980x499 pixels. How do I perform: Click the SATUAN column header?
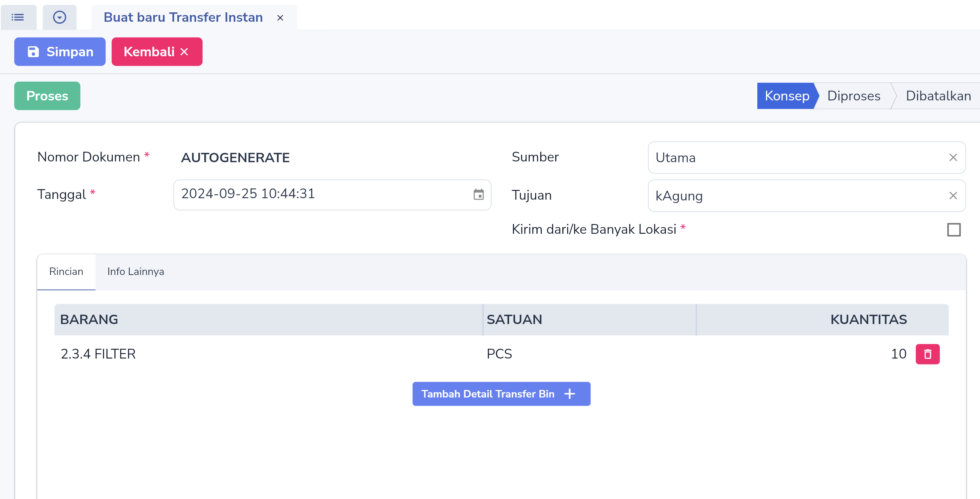[590, 320]
